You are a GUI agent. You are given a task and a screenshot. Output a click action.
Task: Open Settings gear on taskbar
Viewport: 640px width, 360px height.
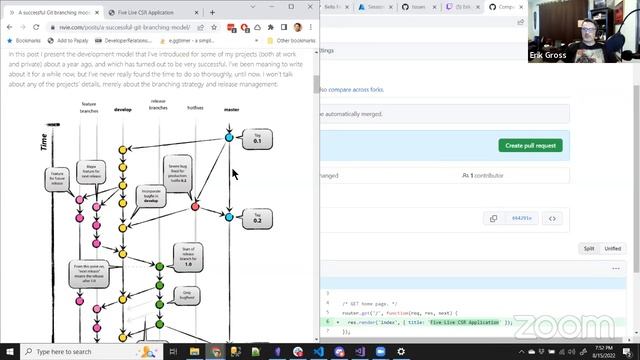tap(401, 351)
